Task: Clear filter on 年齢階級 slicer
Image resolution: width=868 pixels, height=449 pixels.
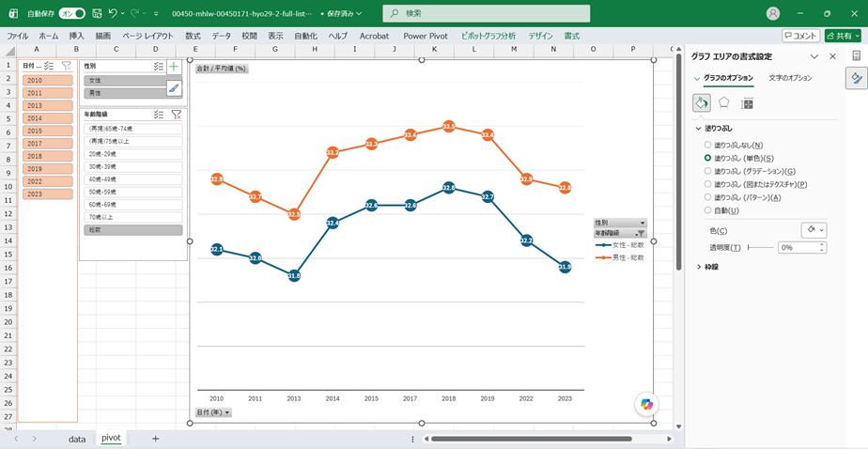Action: pyautogui.click(x=176, y=115)
